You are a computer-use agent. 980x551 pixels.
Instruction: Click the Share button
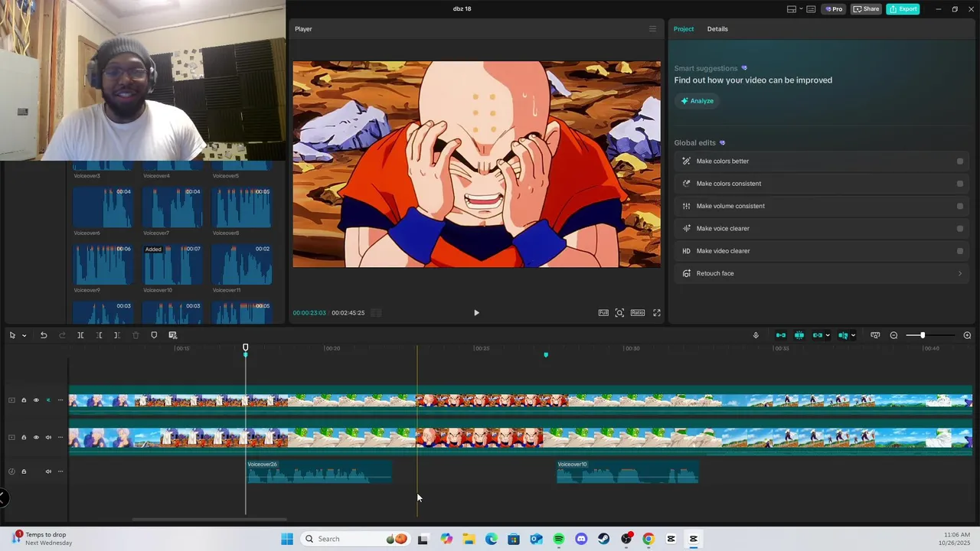[x=867, y=9]
